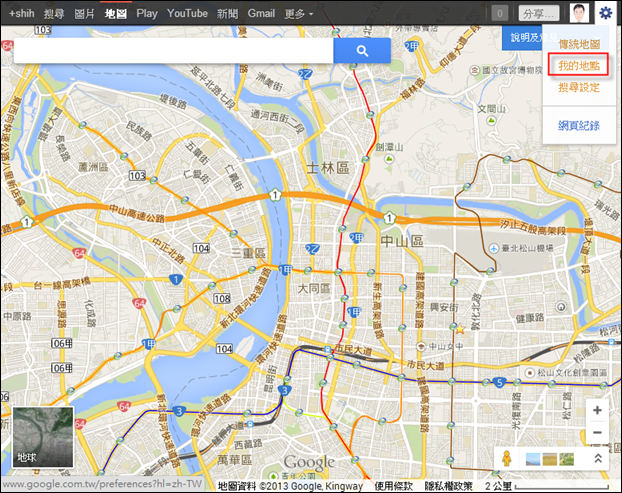Choose 我的地點 from settings menu
622x493 pixels.
pyautogui.click(x=579, y=65)
